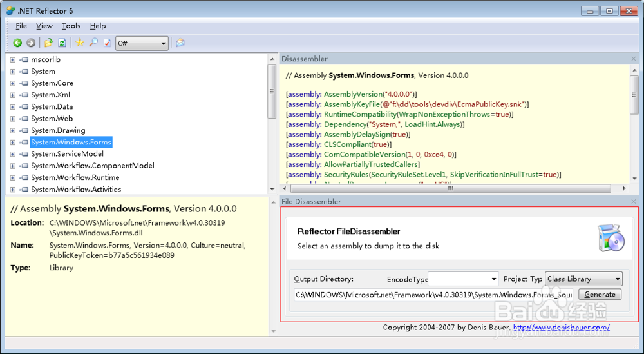Select System.Web in the assembly tree

pyautogui.click(x=52, y=119)
